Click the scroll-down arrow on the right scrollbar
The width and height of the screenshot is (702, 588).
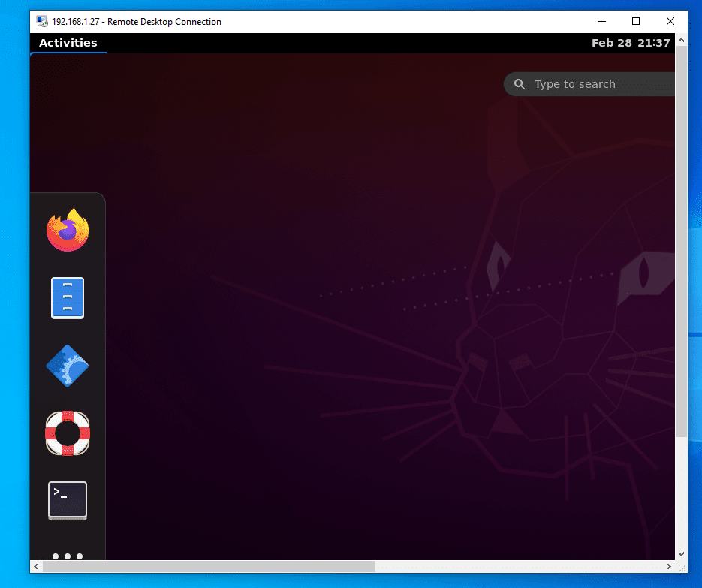(682, 554)
